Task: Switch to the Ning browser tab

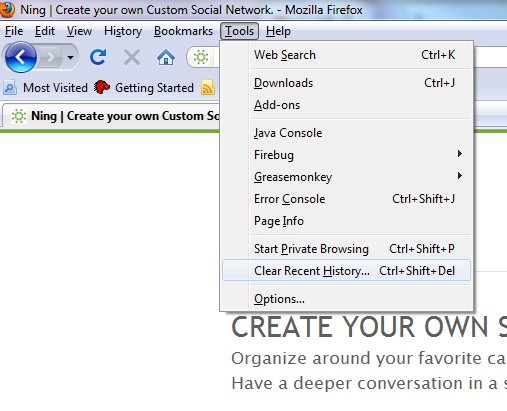Action: [x=112, y=116]
